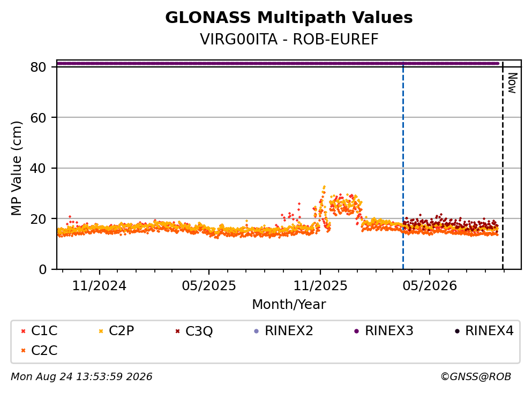Viewport: 532px width, 393px height.
Task: Click the 05/2025 x-axis tick label
Action: tap(208, 286)
